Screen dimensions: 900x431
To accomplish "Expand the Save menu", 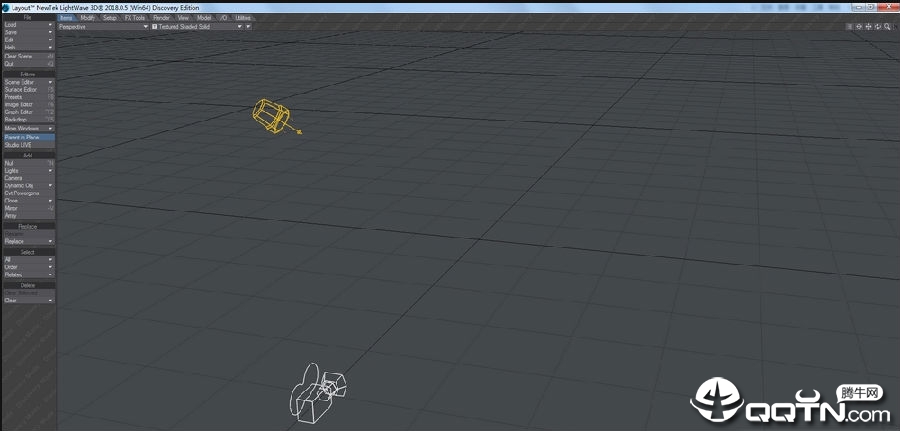I will (29, 32).
